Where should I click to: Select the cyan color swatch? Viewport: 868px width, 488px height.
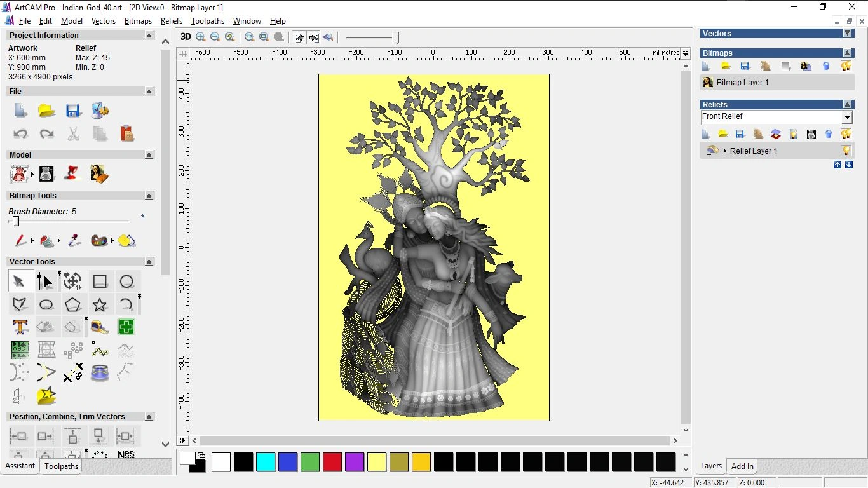265,462
